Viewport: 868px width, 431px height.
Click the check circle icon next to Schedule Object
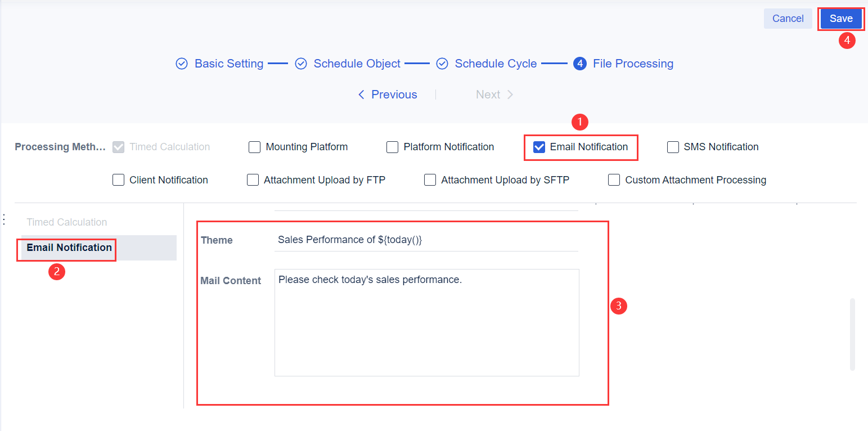pos(301,64)
